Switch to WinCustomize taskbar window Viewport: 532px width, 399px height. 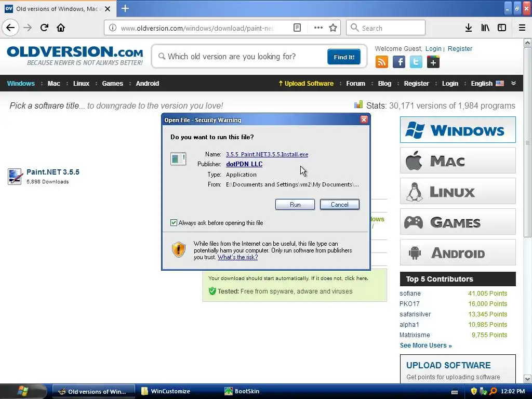point(179,391)
